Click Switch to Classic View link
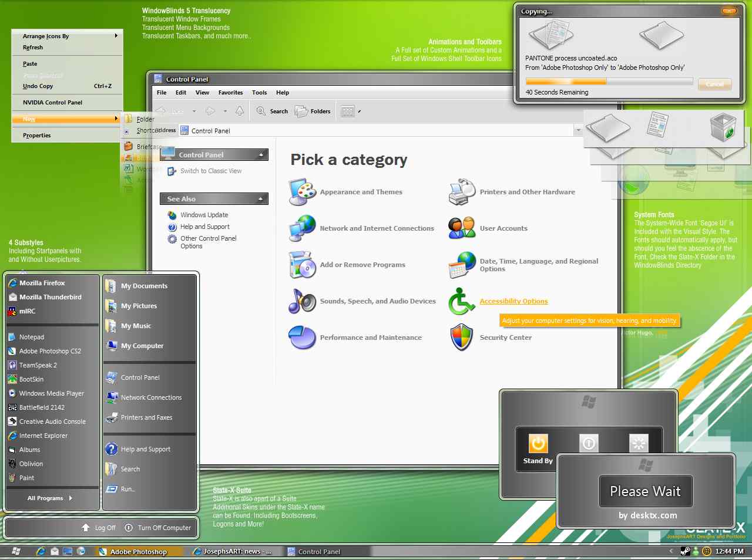The image size is (752, 560). [x=211, y=171]
